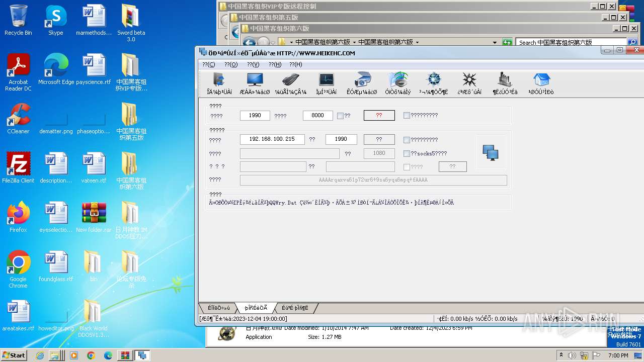Viewport: 644px width, 362px height.
Task: Expand the Explorer address bar history dropdown
Action: (x=495, y=42)
